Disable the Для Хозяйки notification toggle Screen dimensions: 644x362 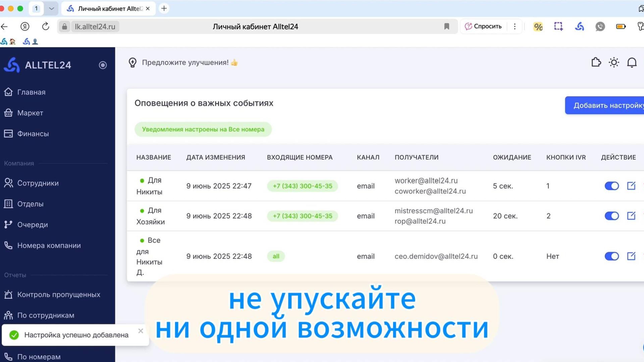[611, 216]
